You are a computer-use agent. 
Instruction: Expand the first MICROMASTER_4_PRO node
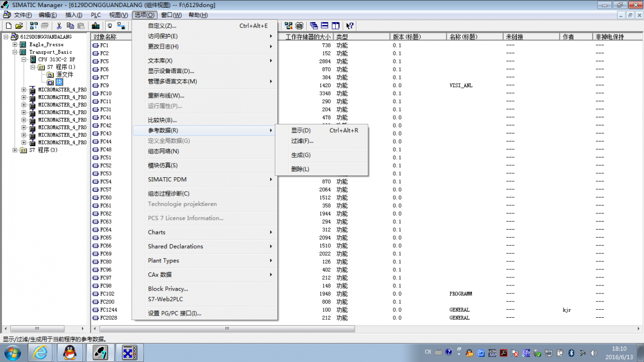24,90
